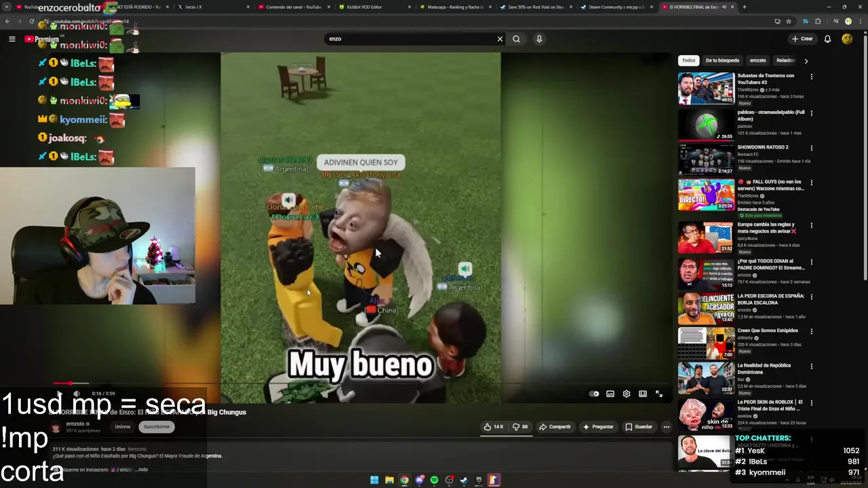The height and width of the screenshot is (488, 868).
Task: Open 'Subastas de Trasteros con YouTubers #2' thumbnail
Action: (706, 88)
